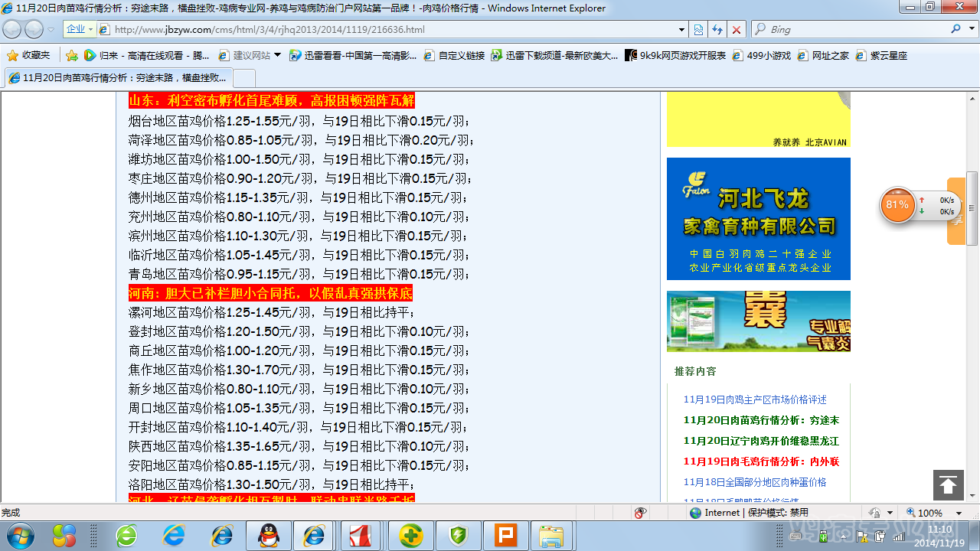
Task: Click the 烟台地区苗鸡价格 line
Action: pyautogui.click(x=299, y=121)
